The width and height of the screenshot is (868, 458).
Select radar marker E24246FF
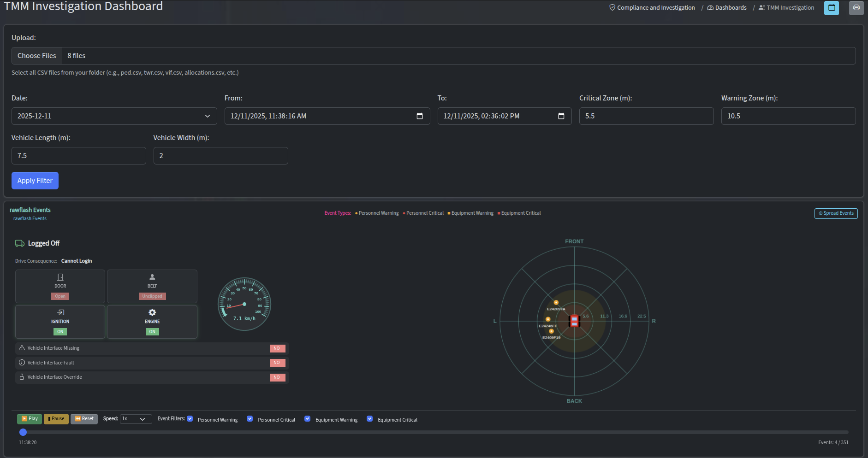(x=548, y=319)
